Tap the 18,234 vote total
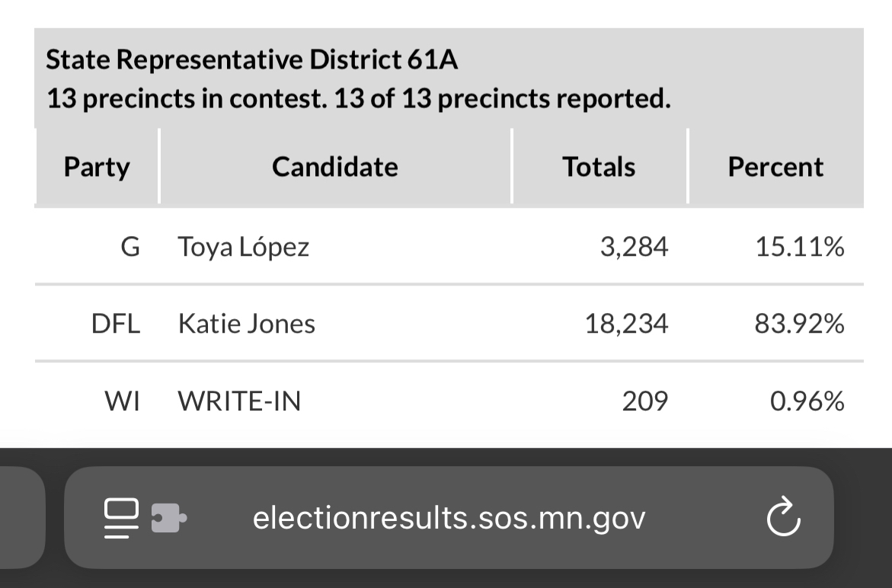 (x=626, y=324)
